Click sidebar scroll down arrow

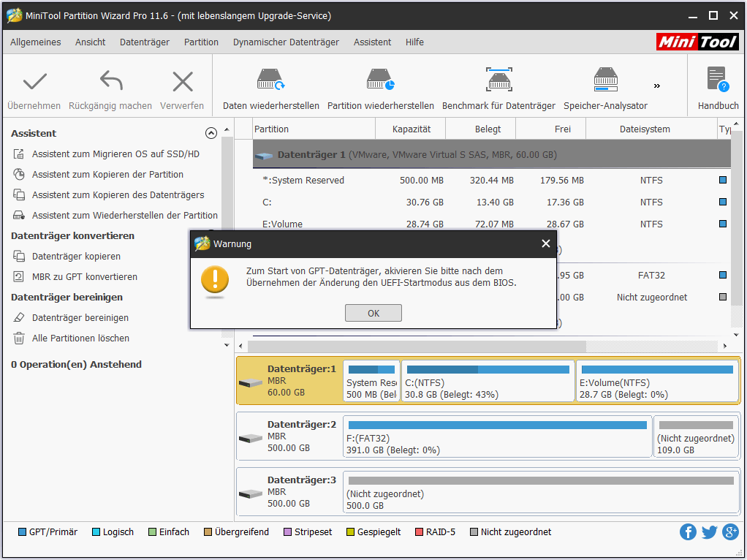227,345
